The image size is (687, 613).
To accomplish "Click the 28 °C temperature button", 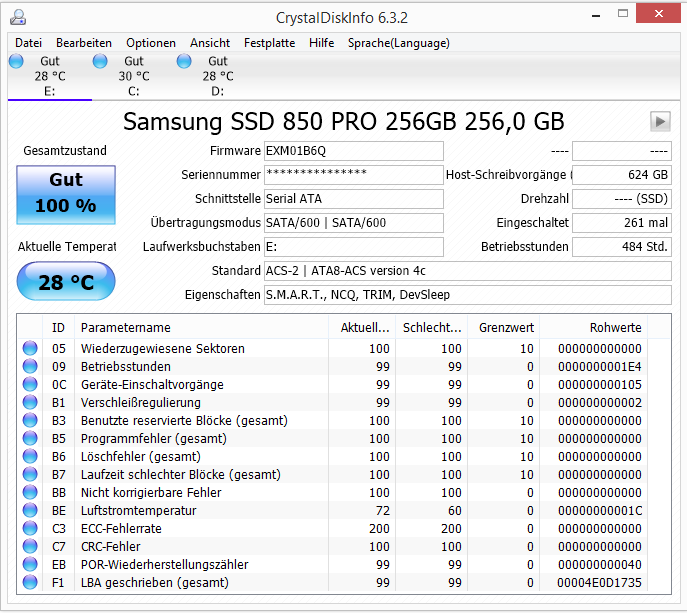I will pos(66,281).
